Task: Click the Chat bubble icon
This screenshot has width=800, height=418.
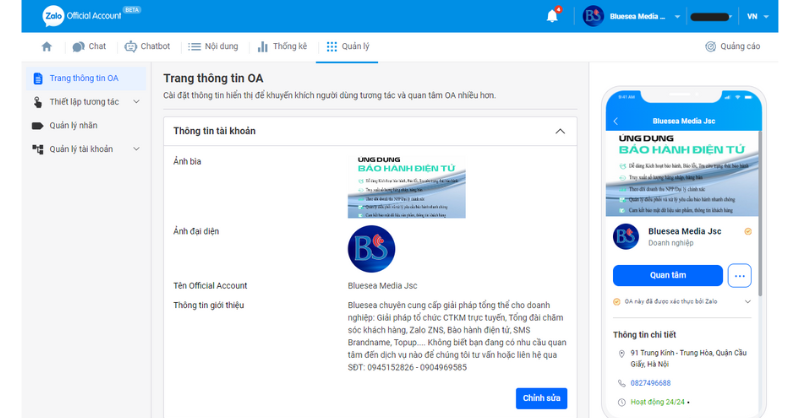Action: point(78,47)
